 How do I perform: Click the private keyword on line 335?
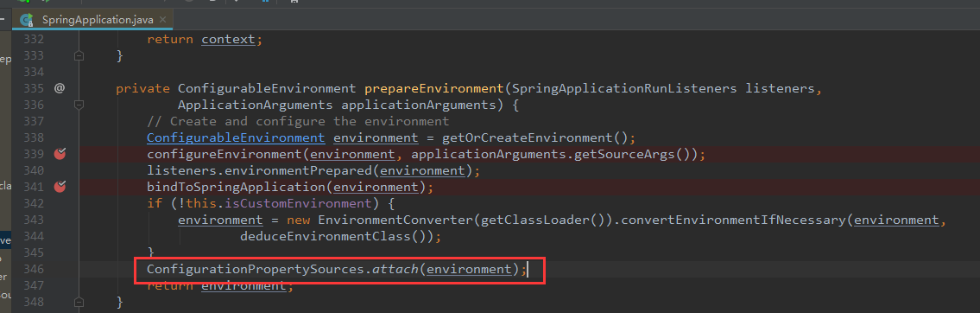pos(142,88)
